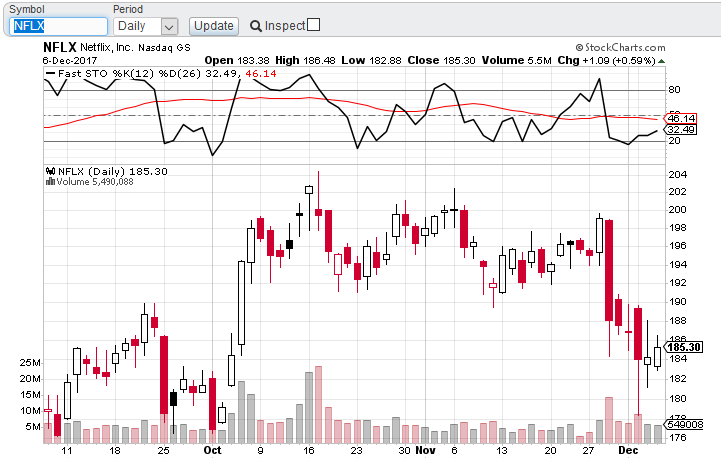721x460 pixels.
Task: Click the StockCharts.com copyright text
Action: point(620,47)
